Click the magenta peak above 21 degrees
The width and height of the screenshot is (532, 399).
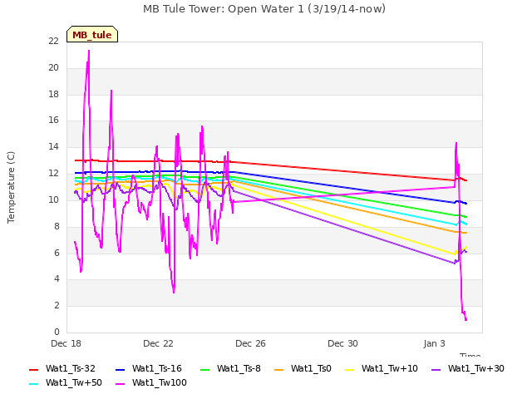click(89, 51)
